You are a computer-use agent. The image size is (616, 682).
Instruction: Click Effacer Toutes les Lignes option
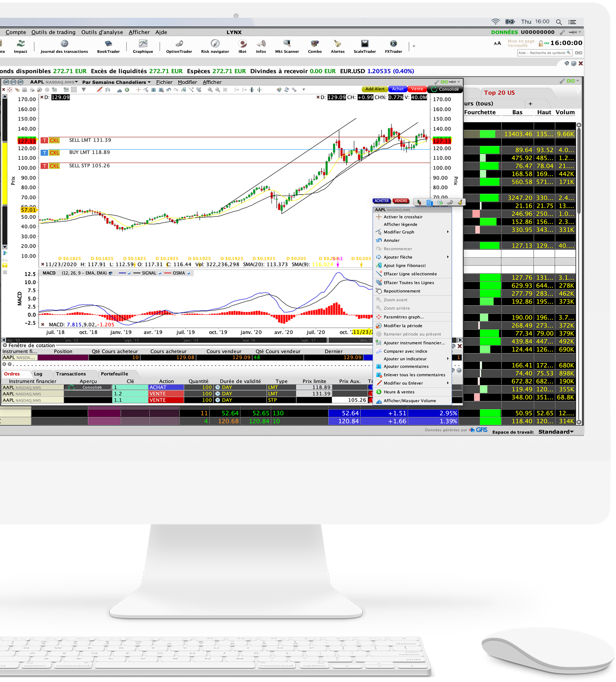coord(414,282)
